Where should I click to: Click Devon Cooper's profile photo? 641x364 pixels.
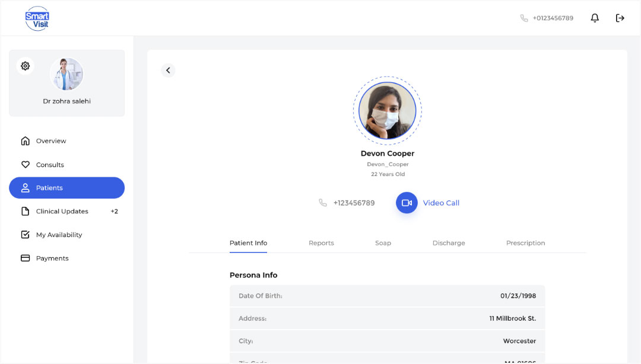click(388, 111)
